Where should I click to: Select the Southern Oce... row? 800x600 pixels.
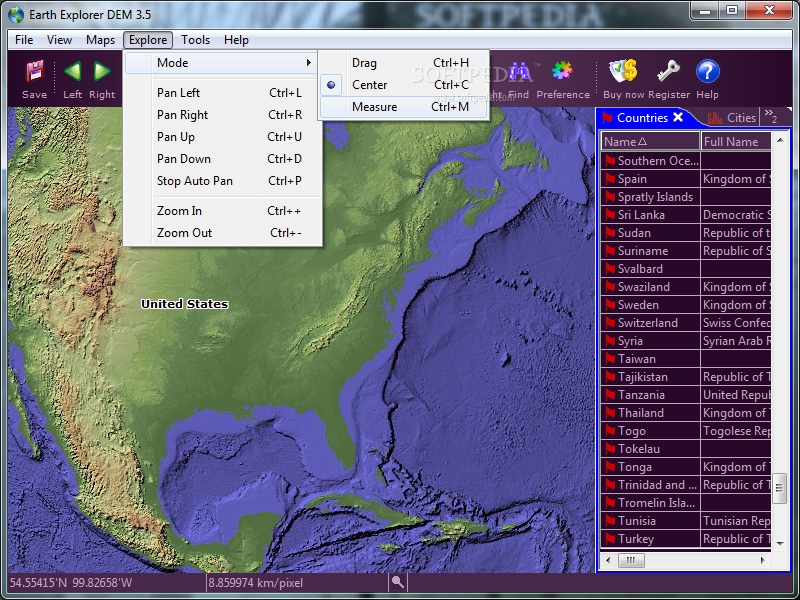[x=686, y=161]
